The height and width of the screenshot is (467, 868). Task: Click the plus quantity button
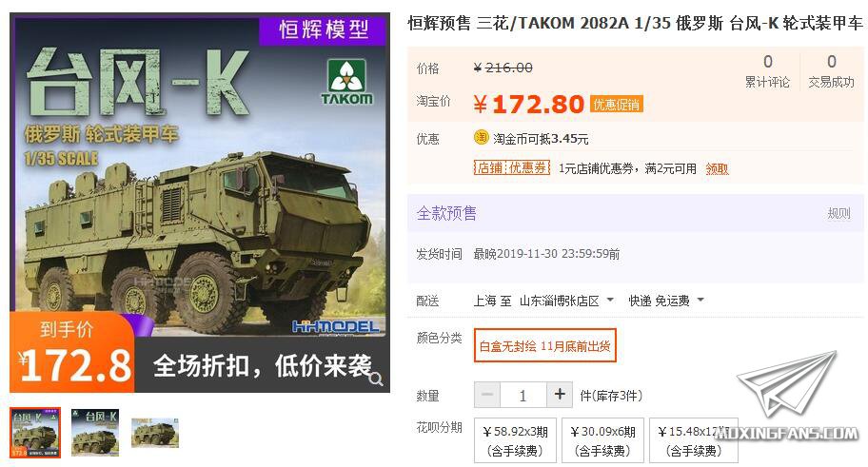560,395
